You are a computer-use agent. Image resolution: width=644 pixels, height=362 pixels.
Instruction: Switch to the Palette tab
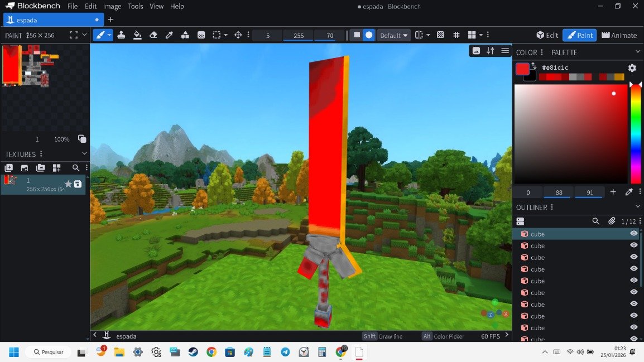564,52
